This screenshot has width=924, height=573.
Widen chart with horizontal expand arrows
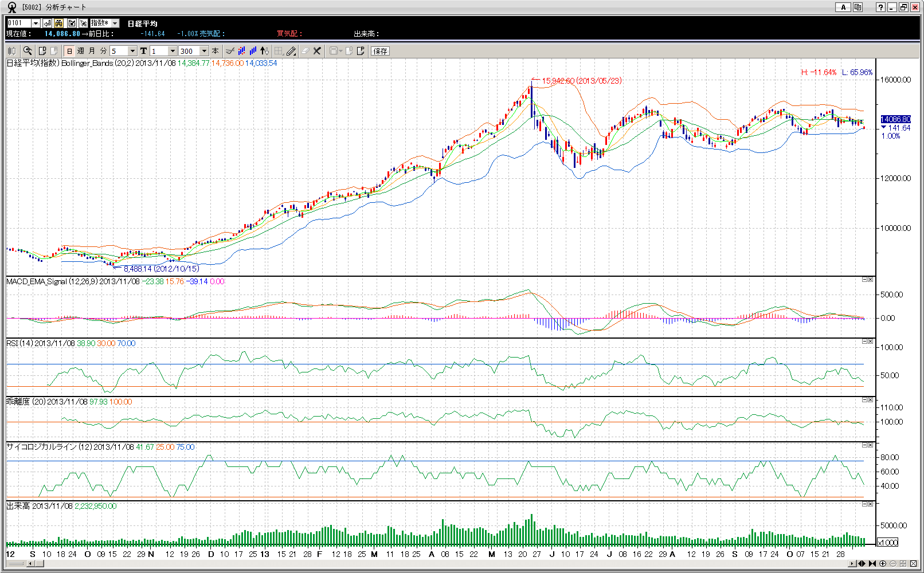coord(862,564)
